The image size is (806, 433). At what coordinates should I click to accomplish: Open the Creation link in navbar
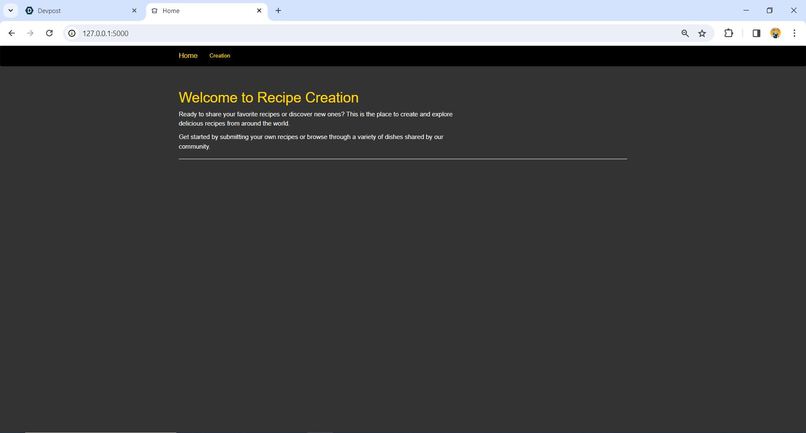click(x=219, y=56)
